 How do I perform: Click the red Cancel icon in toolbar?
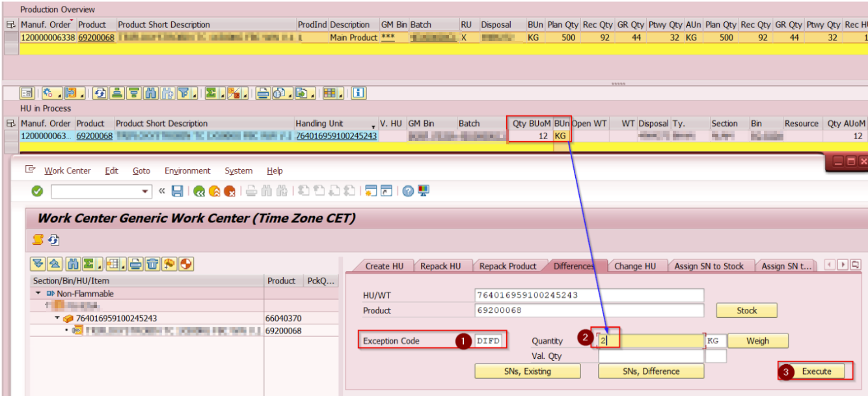[x=229, y=191]
